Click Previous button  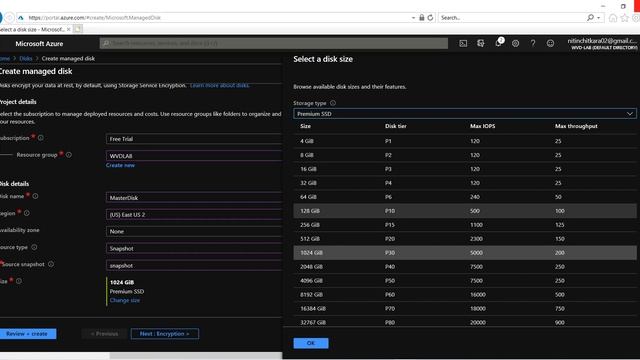click(104, 334)
